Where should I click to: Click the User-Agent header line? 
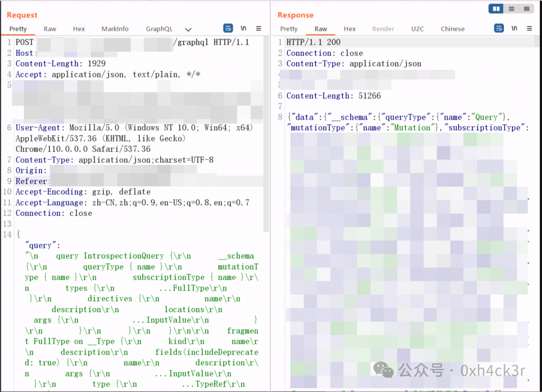coord(134,138)
